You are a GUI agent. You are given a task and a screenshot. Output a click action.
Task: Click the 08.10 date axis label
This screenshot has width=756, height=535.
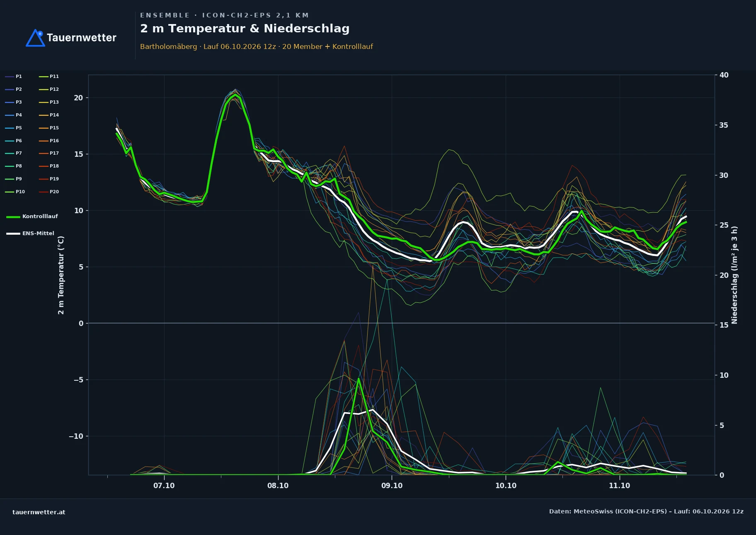click(278, 486)
